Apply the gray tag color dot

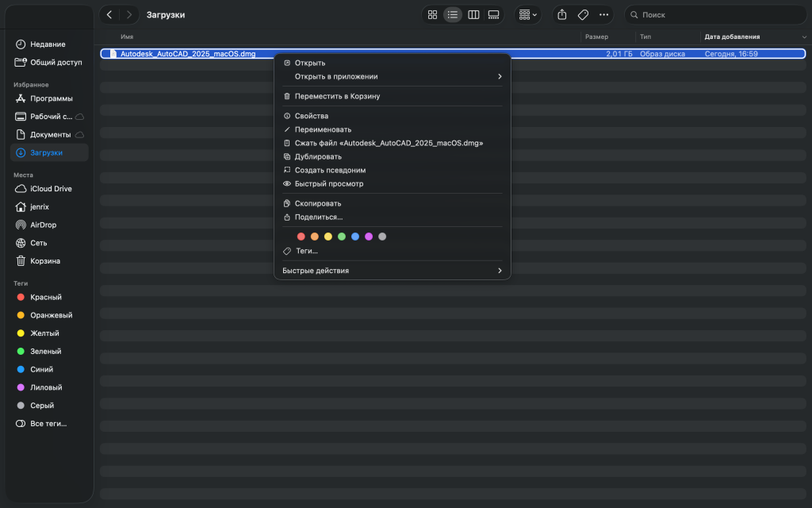tap(382, 237)
